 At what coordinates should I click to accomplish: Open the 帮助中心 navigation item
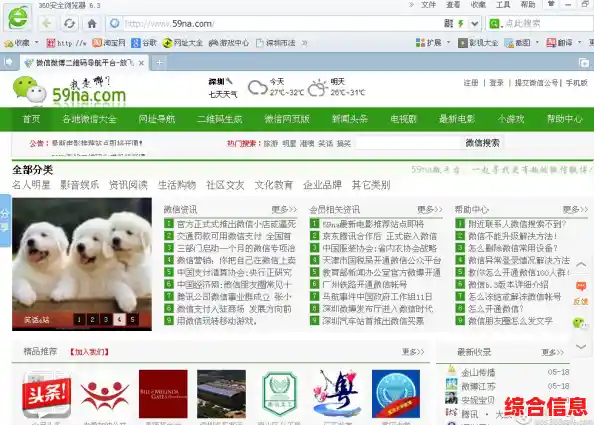pyautogui.click(x=565, y=119)
